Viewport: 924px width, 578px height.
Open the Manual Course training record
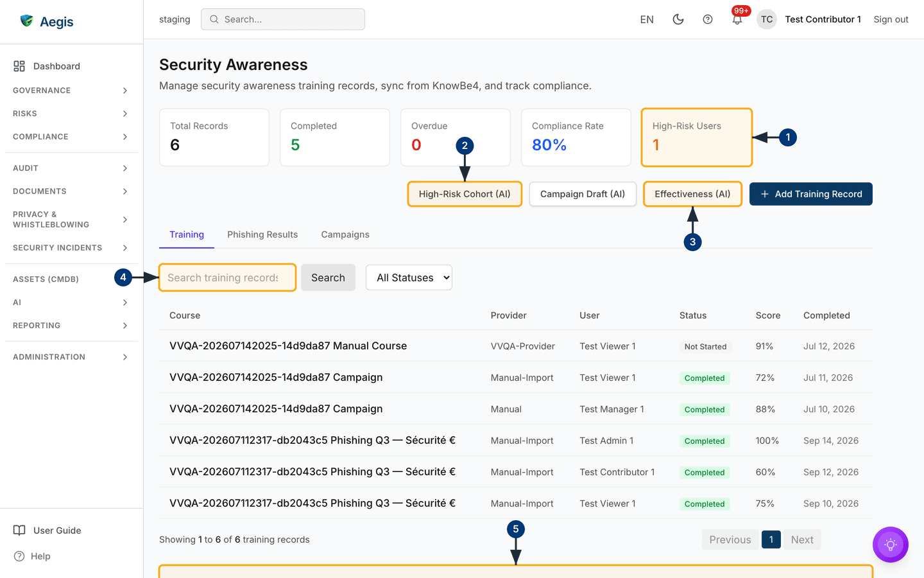[288, 346]
